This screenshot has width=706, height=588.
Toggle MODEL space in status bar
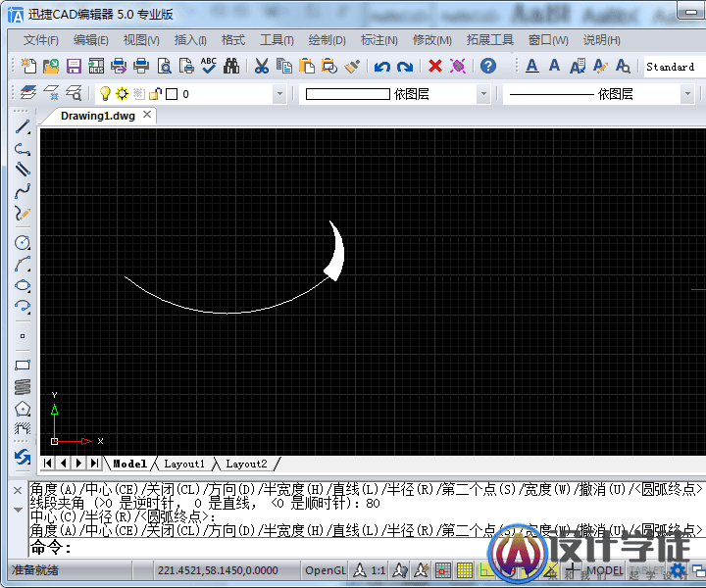[x=605, y=570]
